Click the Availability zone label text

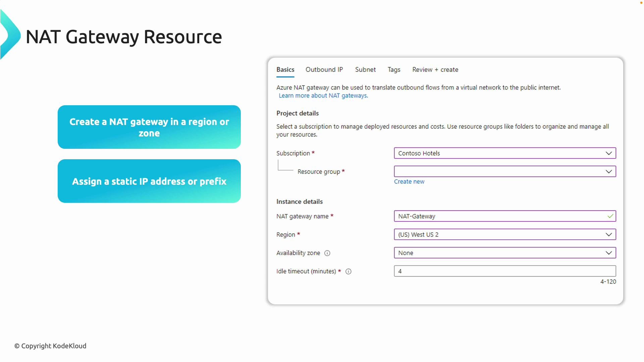coord(298,253)
